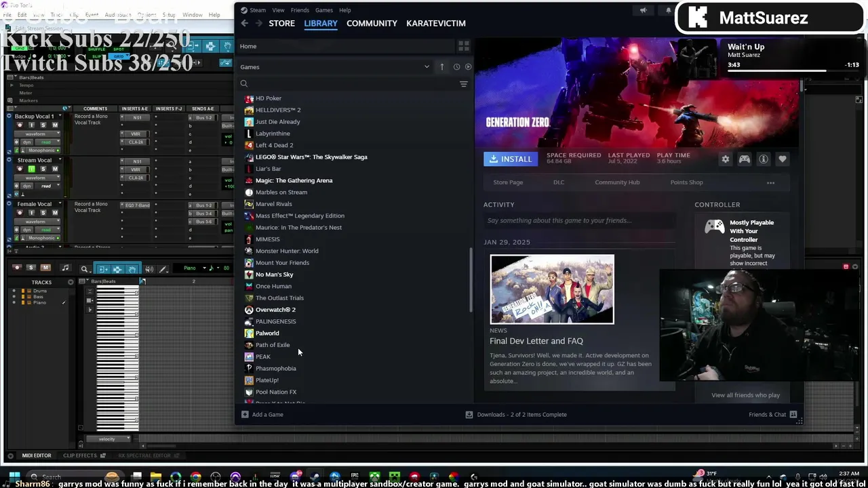
Task: Open Final Dev Letter and FAQ news title
Action: point(536,341)
